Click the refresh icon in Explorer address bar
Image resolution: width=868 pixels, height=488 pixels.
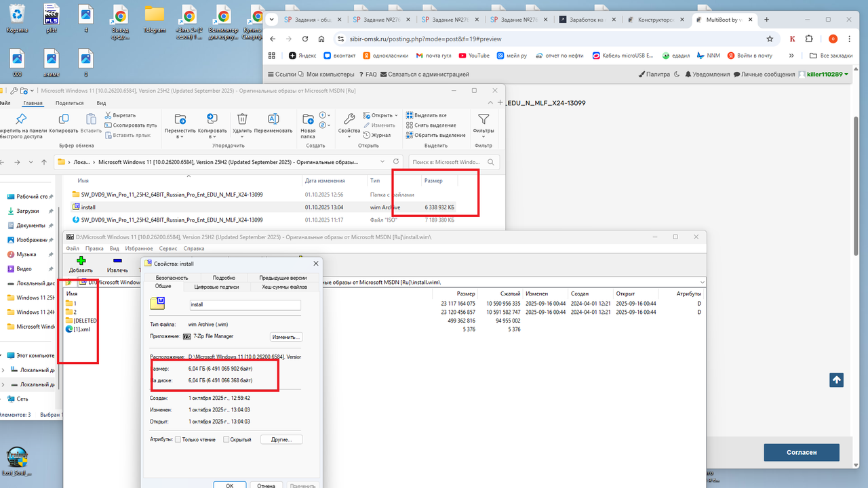pyautogui.click(x=395, y=162)
